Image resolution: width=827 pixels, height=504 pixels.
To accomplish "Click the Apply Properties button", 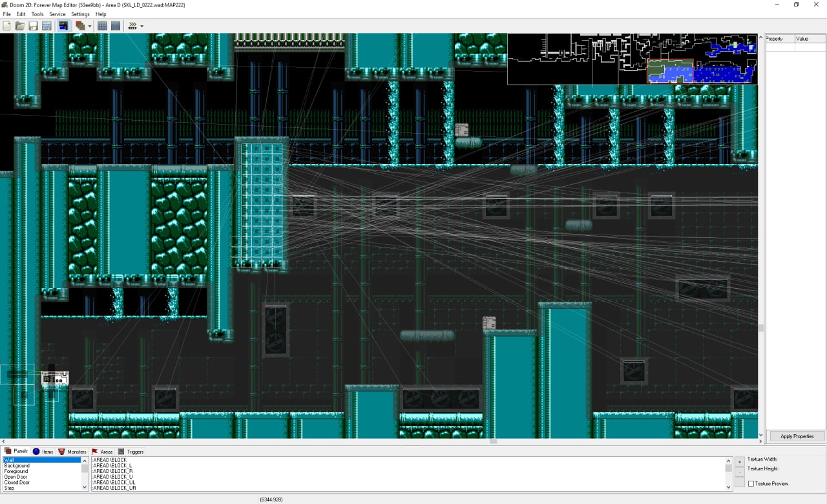I will 797,436.
